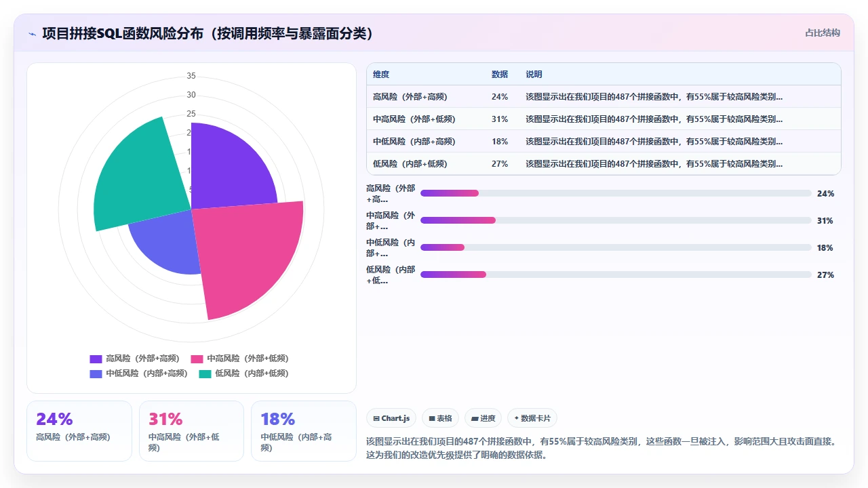Viewport: 868px width, 488px height.
Task: Click the 27% progress bar
Action: [x=616, y=274]
